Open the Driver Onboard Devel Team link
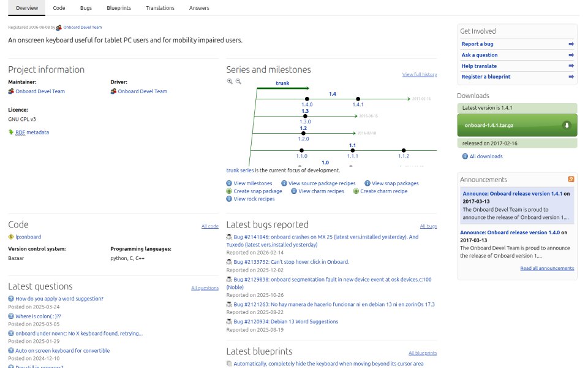This screenshot has height=368, width=588. [143, 91]
